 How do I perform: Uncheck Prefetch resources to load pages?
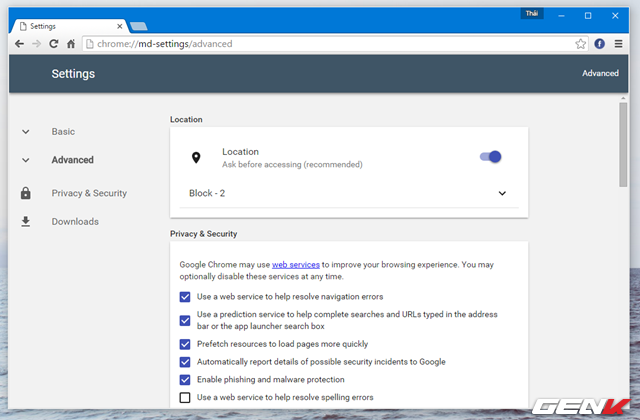[185, 343]
